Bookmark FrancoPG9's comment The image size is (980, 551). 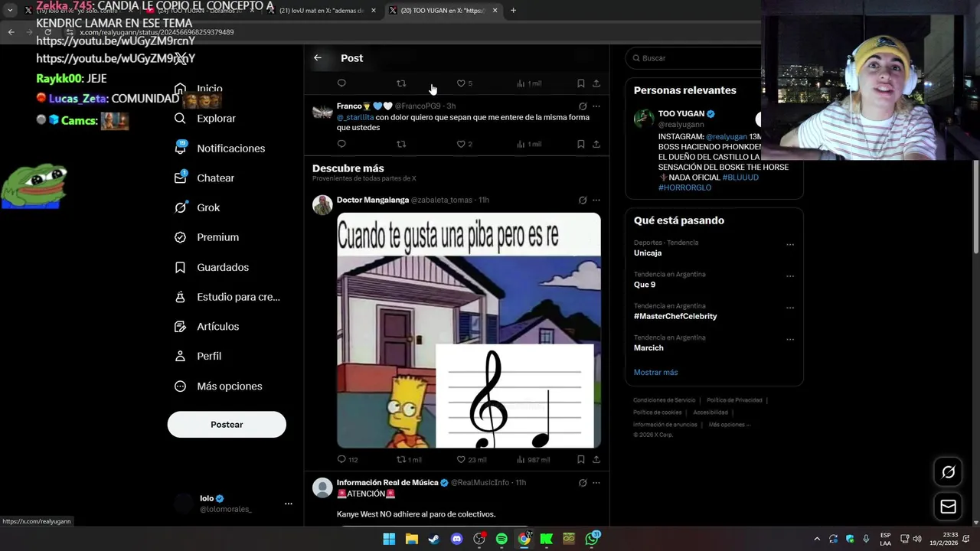[581, 144]
